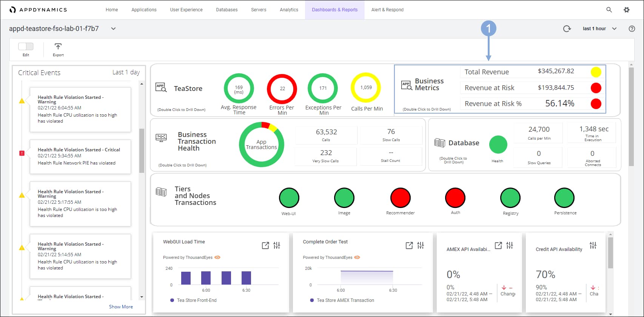
Task: Click Show More in Critical Events
Action: point(121,307)
